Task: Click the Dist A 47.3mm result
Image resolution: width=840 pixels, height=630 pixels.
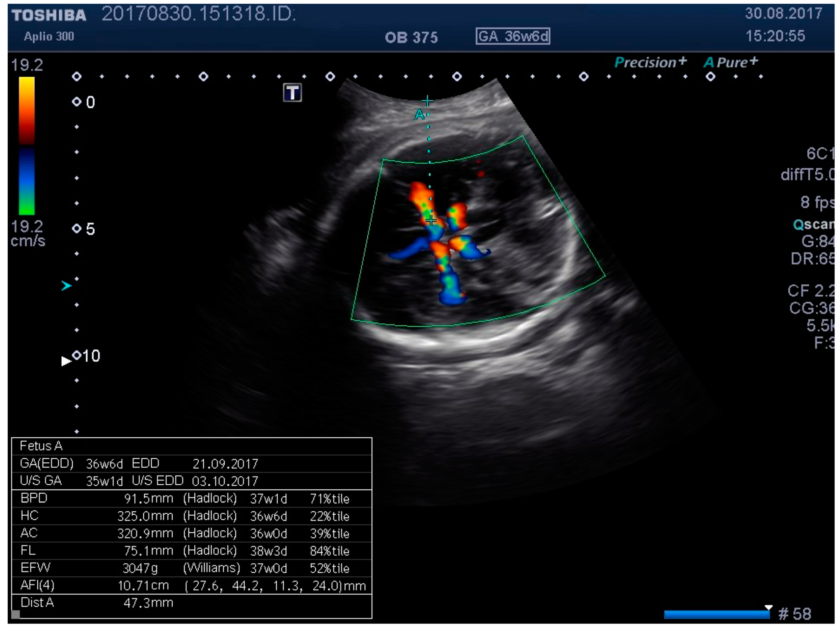Action: pos(148,603)
